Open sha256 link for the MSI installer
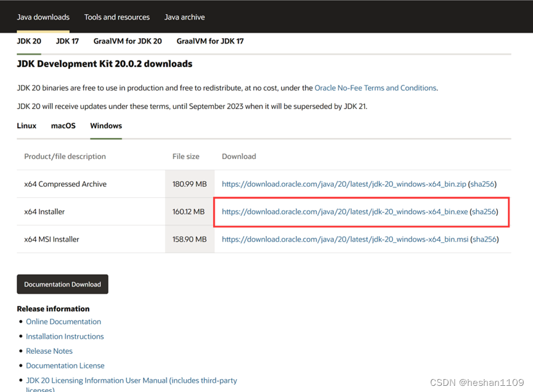Screen dimensions: 533x392 point(484,239)
